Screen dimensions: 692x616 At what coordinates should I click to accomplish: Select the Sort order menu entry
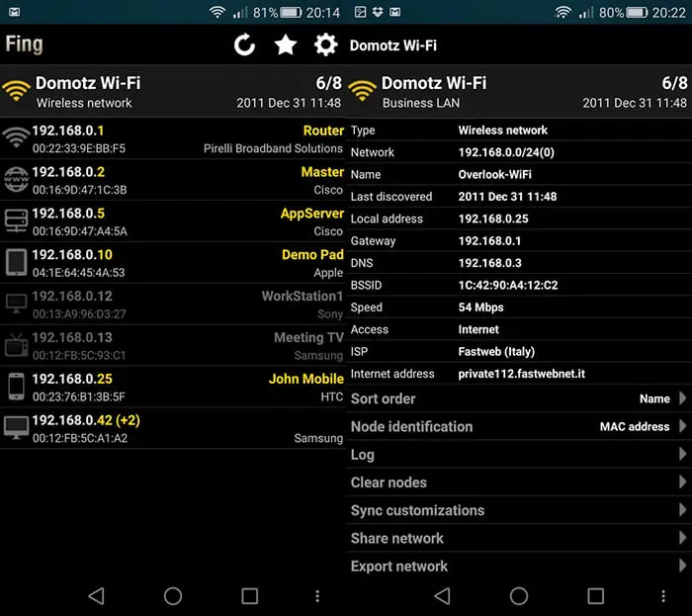tap(519, 398)
